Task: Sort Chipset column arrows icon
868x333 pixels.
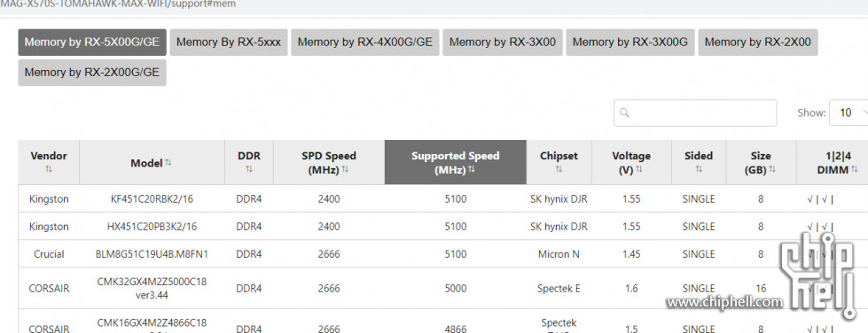Action: (x=559, y=169)
